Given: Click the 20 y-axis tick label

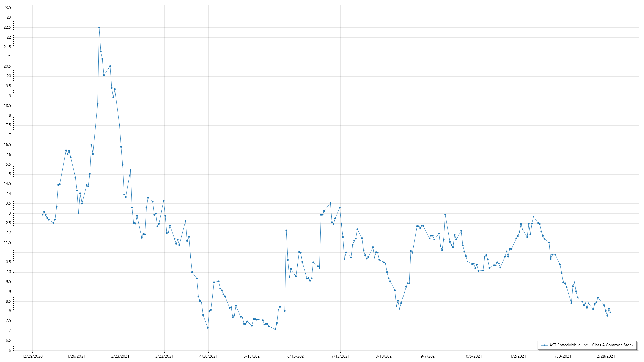Looking at the screenshot, I should tap(9, 76).
